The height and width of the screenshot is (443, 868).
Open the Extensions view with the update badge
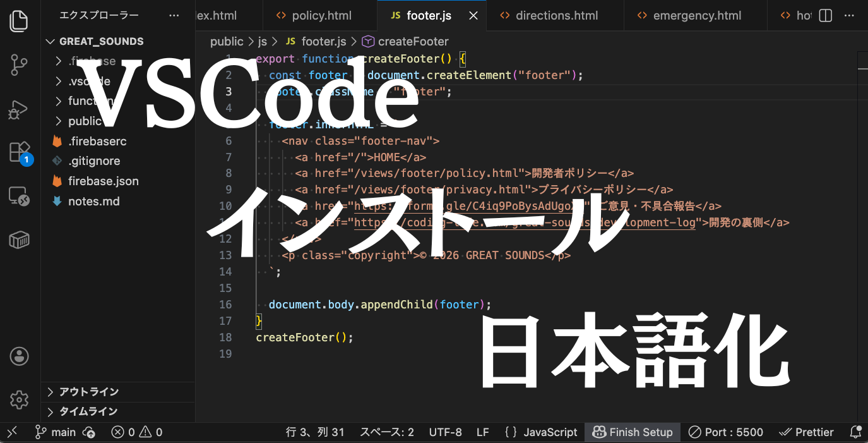pos(19,152)
